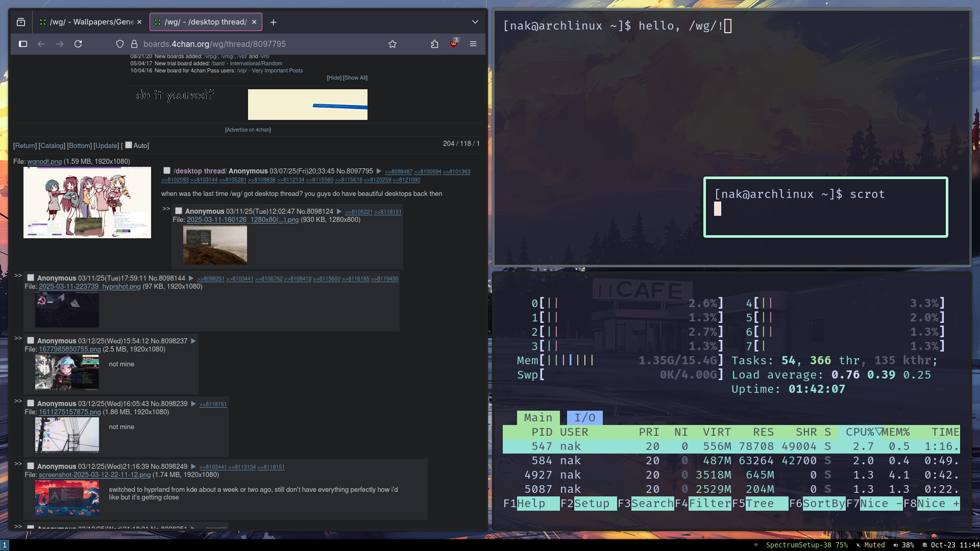Open a new tab with plus button
Viewport: 980px width, 551px height.
click(274, 22)
